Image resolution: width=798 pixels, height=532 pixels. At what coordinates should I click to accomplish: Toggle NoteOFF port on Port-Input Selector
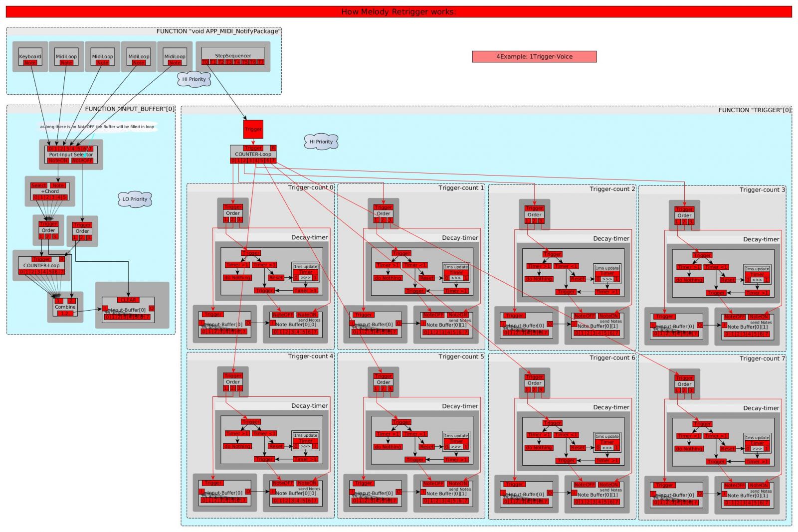[x=82, y=161]
